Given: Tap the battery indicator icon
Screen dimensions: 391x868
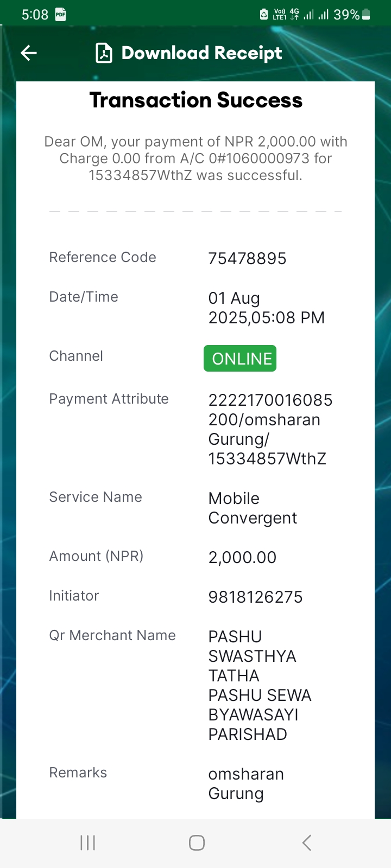Looking at the screenshot, I should pyautogui.click(x=366, y=15).
